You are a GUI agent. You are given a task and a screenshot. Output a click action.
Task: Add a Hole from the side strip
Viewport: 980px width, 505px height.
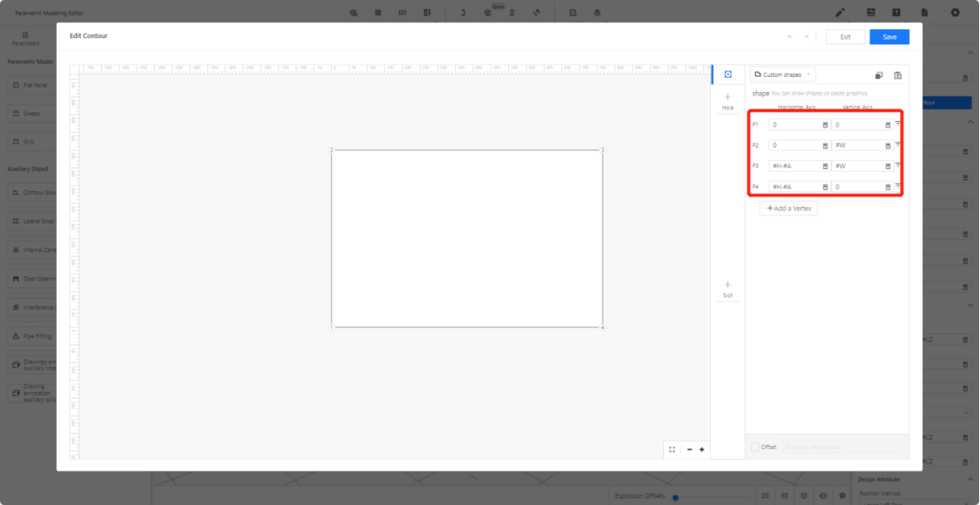(728, 101)
